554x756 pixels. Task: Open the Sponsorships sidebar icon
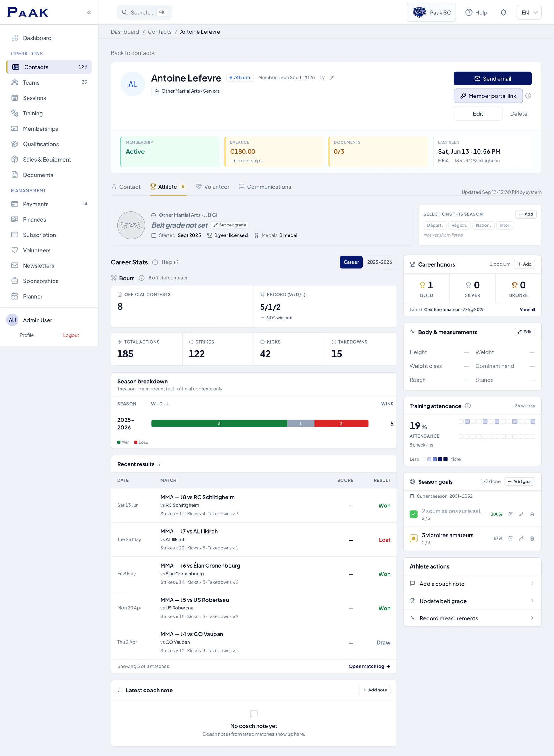coord(14,281)
